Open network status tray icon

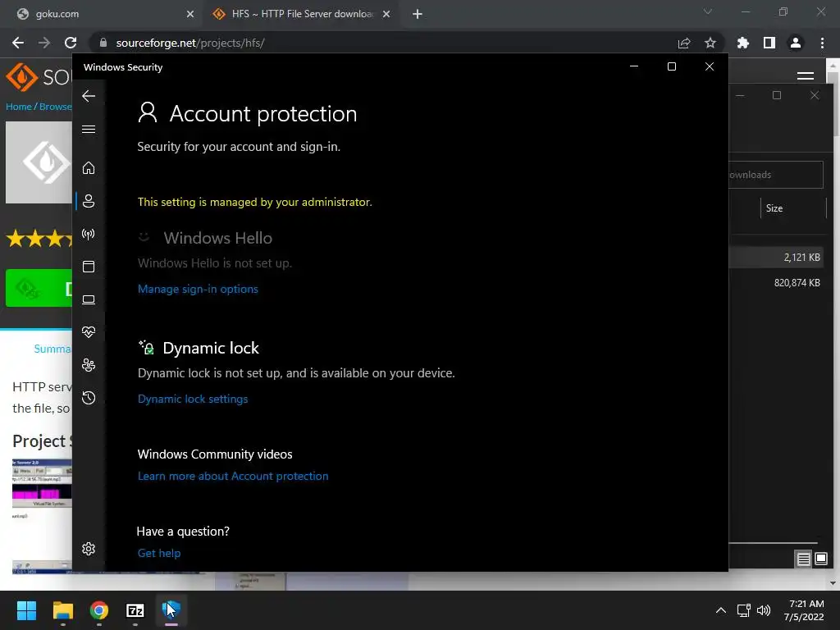tap(743, 610)
